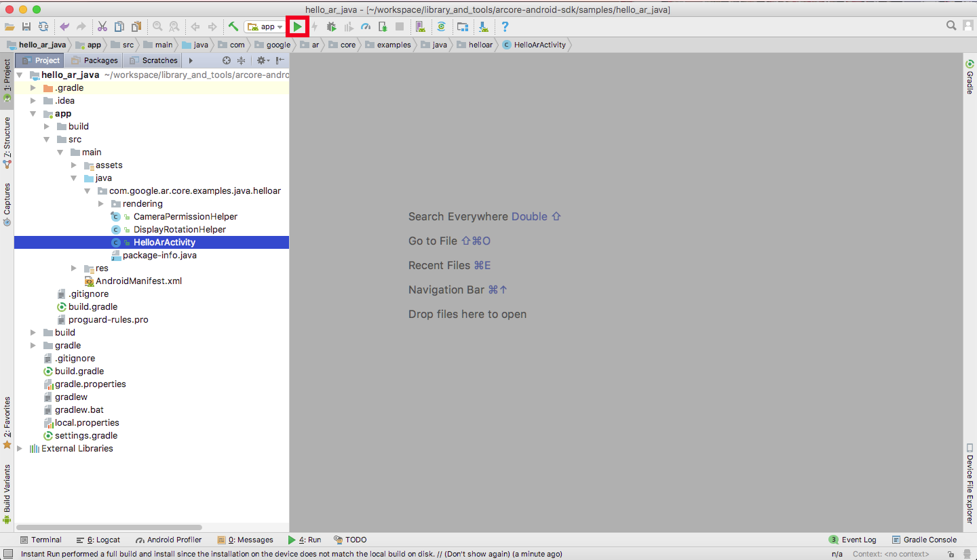977x560 pixels.
Task: Open the AVD Manager icon
Action: [420, 26]
